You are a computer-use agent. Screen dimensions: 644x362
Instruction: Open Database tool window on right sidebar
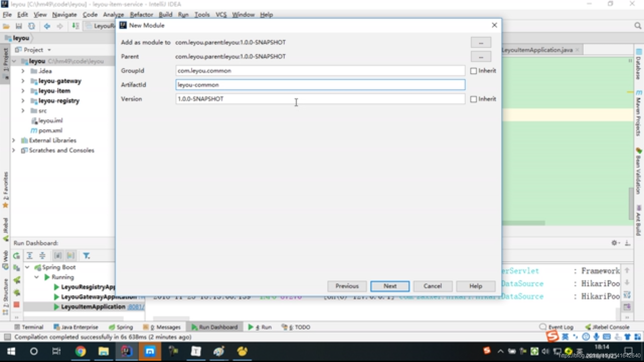pyautogui.click(x=638, y=64)
